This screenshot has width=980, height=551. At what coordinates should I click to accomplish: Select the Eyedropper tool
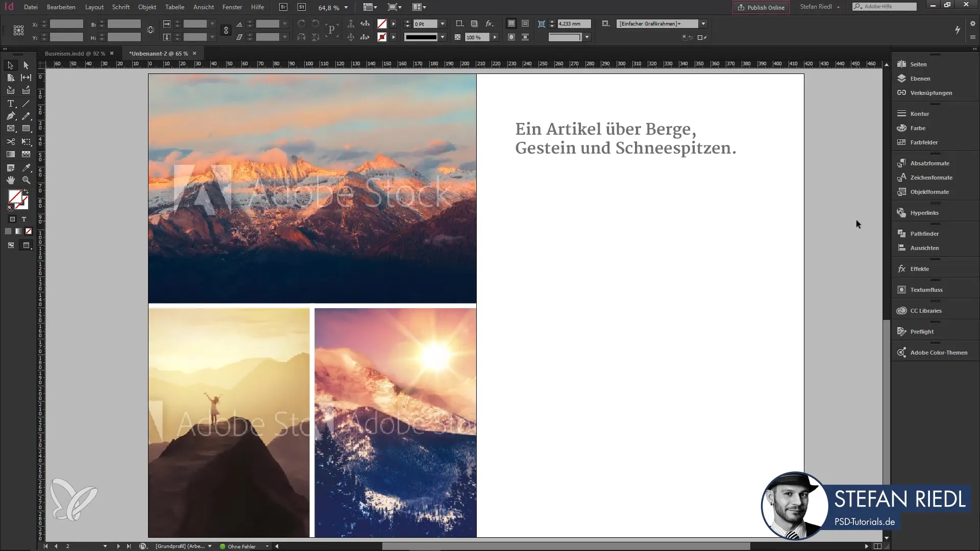[26, 167]
